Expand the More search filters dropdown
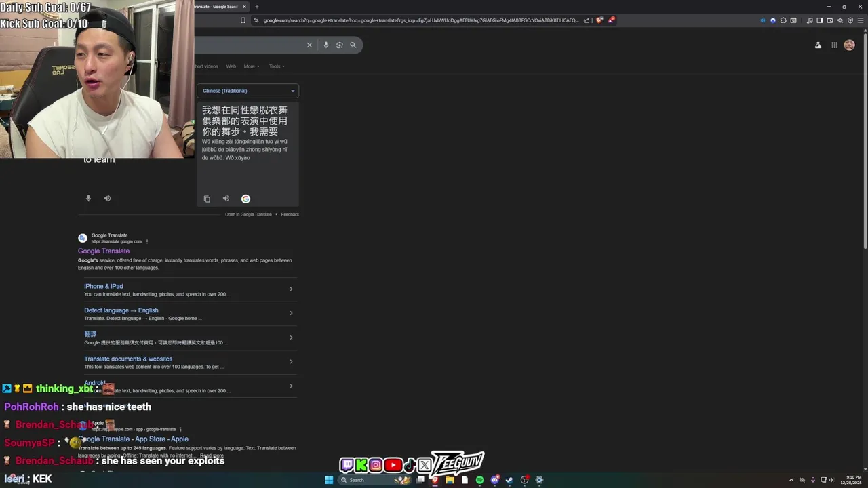 pos(252,66)
